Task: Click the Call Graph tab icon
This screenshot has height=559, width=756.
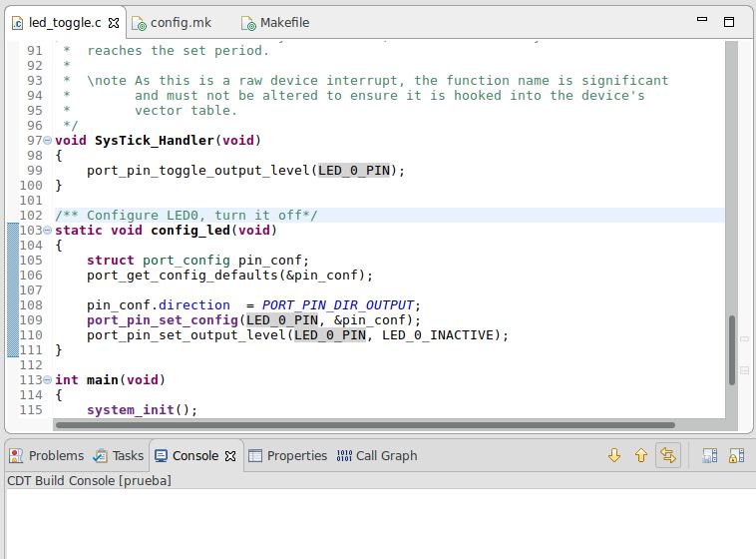Action: coord(344,456)
